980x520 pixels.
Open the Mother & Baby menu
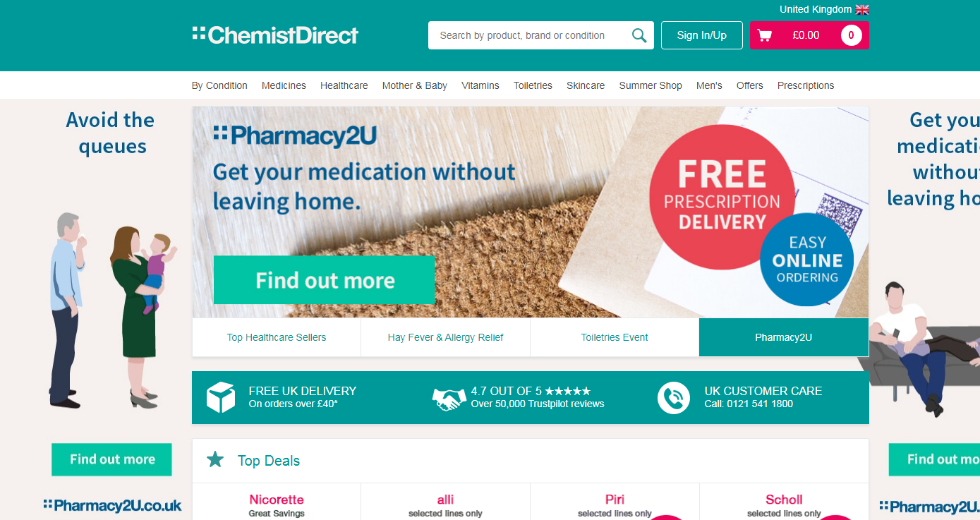[415, 85]
